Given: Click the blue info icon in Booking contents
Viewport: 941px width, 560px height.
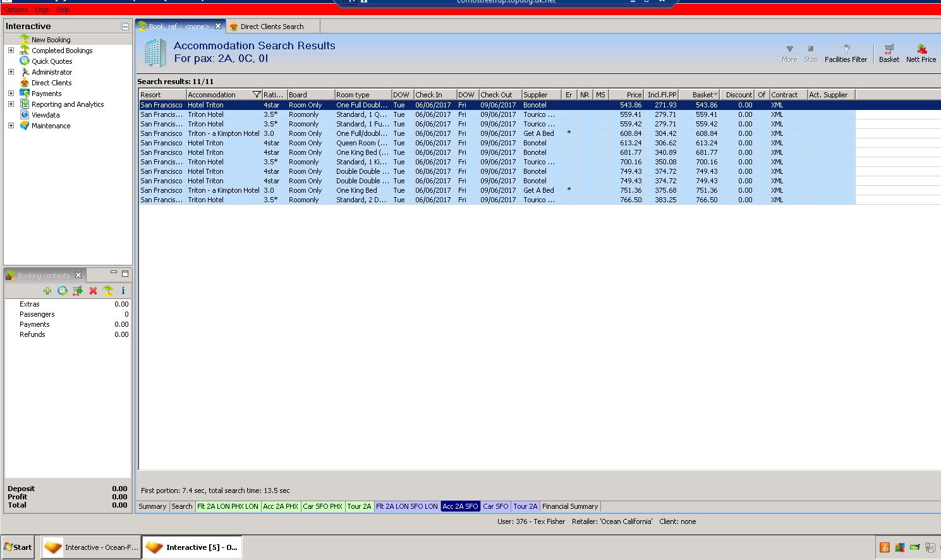Looking at the screenshot, I should pos(123,291).
